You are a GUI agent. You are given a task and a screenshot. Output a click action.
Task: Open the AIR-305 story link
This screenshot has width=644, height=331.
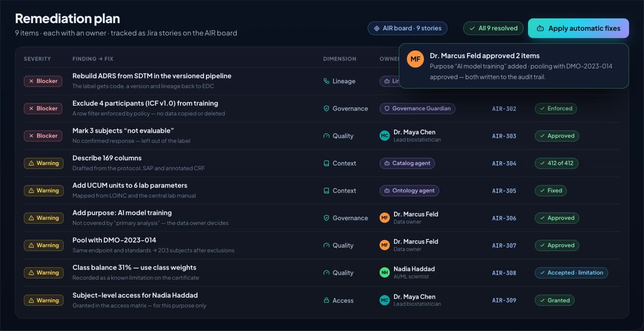(x=504, y=191)
